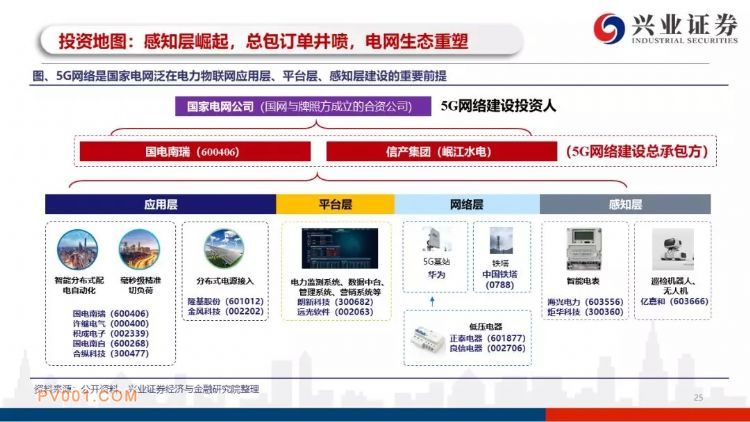Click the red 信产集团 (岷江水电) bar

click(441, 152)
